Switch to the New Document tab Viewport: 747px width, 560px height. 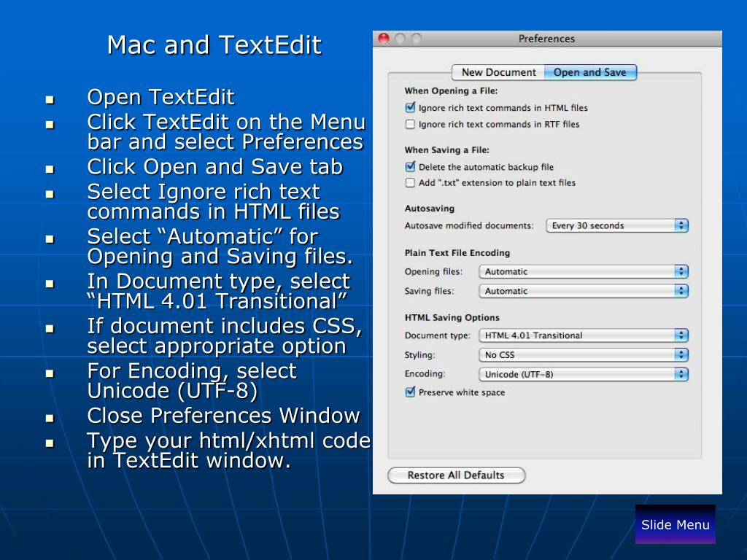click(x=498, y=72)
